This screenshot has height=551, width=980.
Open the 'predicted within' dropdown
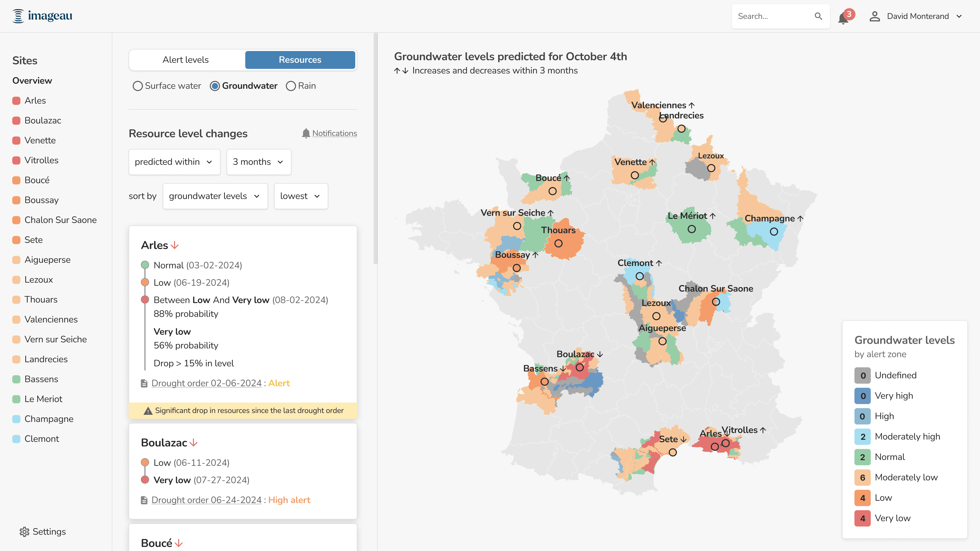(174, 162)
